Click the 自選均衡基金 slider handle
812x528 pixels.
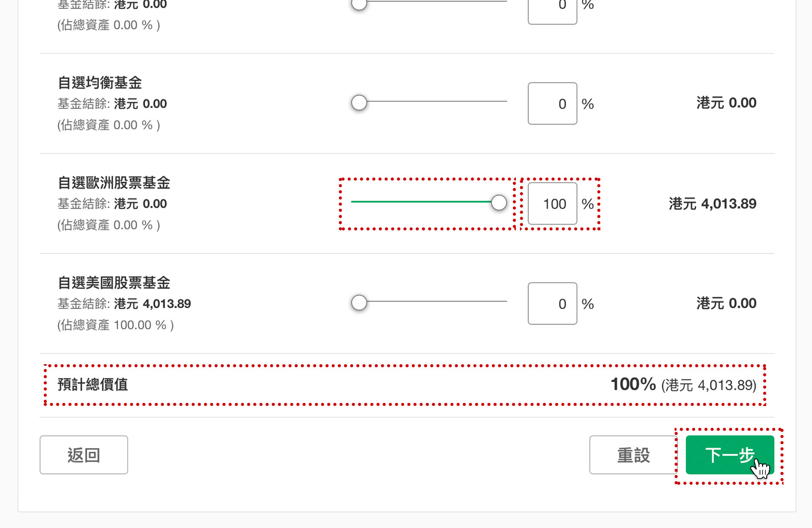point(359,102)
